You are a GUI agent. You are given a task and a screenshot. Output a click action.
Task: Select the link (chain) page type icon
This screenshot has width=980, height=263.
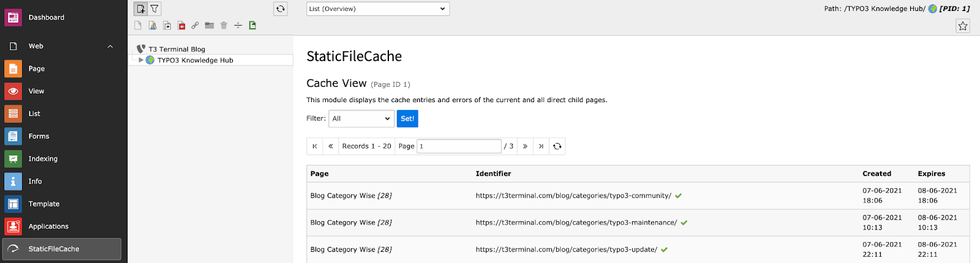195,26
